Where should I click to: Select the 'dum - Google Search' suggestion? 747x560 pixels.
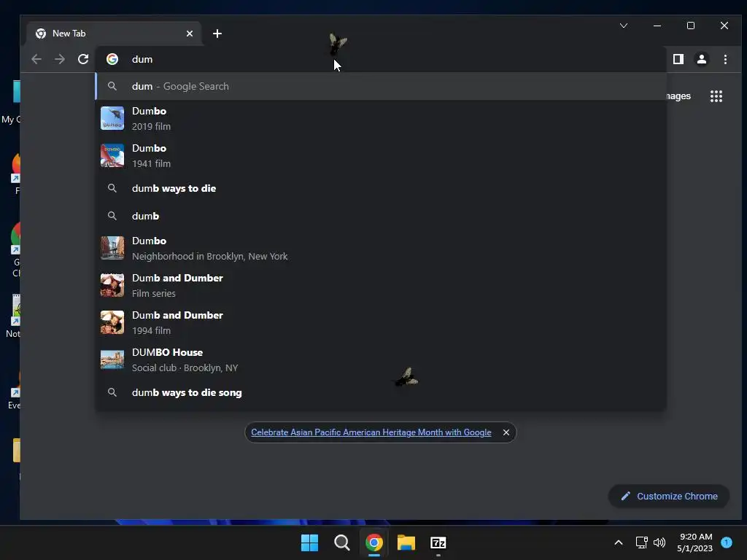tap(381, 86)
